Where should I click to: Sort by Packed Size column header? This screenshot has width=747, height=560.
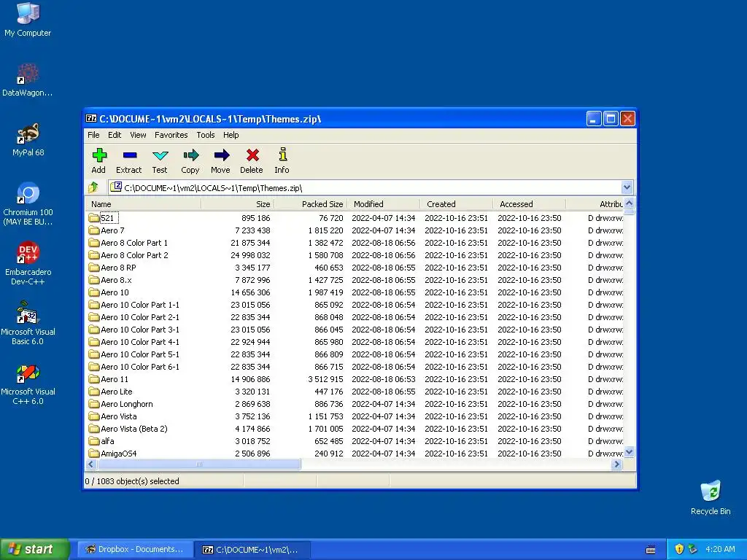click(310, 204)
